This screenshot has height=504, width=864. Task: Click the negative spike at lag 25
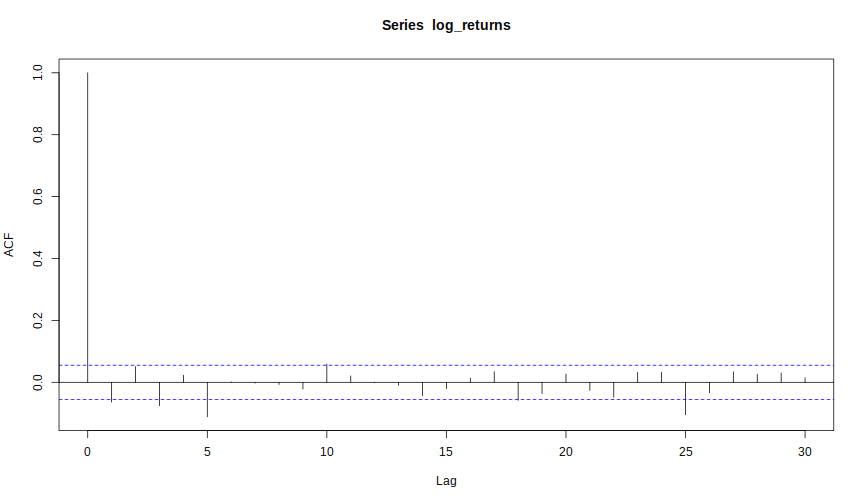pyautogui.click(x=685, y=398)
